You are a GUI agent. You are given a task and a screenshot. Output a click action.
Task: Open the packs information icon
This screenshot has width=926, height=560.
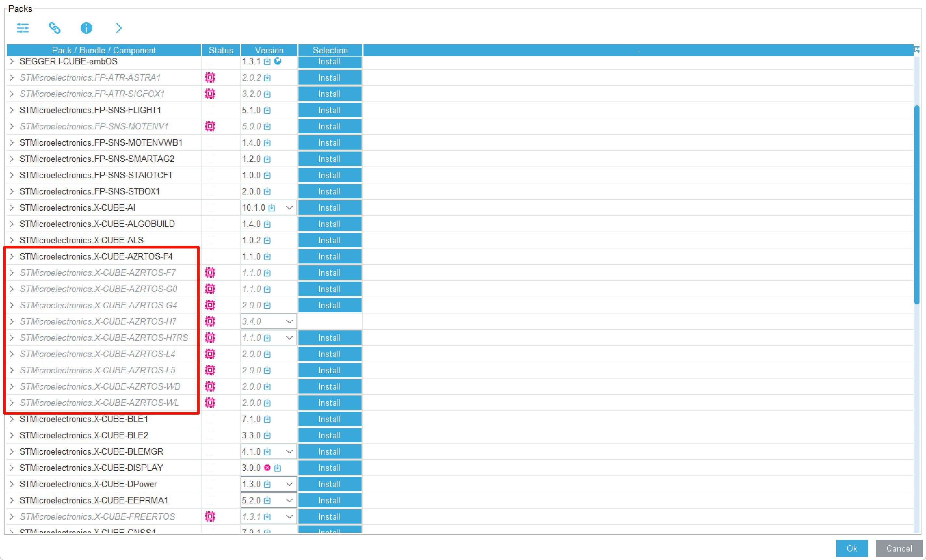click(86, 28)
